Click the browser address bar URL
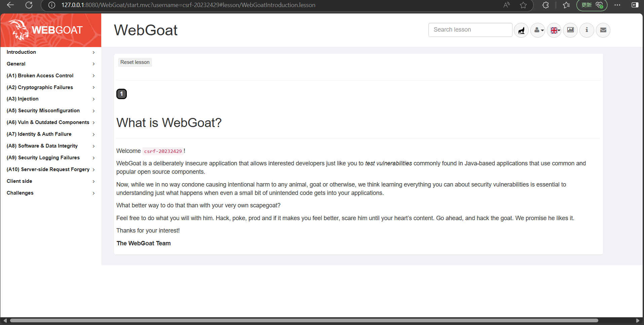The width and height of the screenshot is (644, 325). click(x=188, y=5)
